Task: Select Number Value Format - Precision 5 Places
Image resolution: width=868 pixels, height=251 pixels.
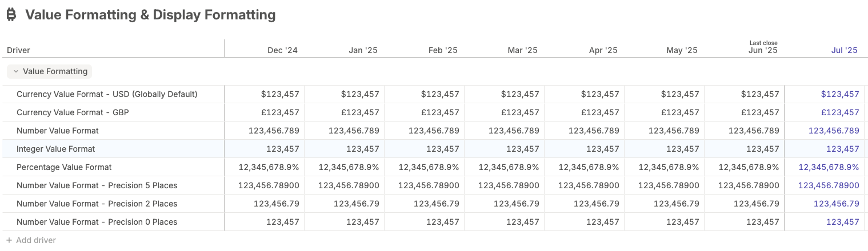Action: coord(97,185)
